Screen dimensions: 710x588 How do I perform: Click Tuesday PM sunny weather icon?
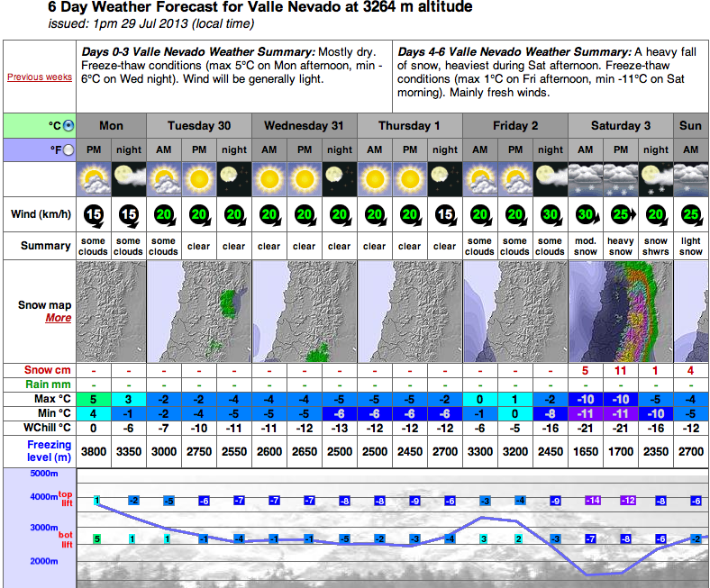tap(199, 179)
